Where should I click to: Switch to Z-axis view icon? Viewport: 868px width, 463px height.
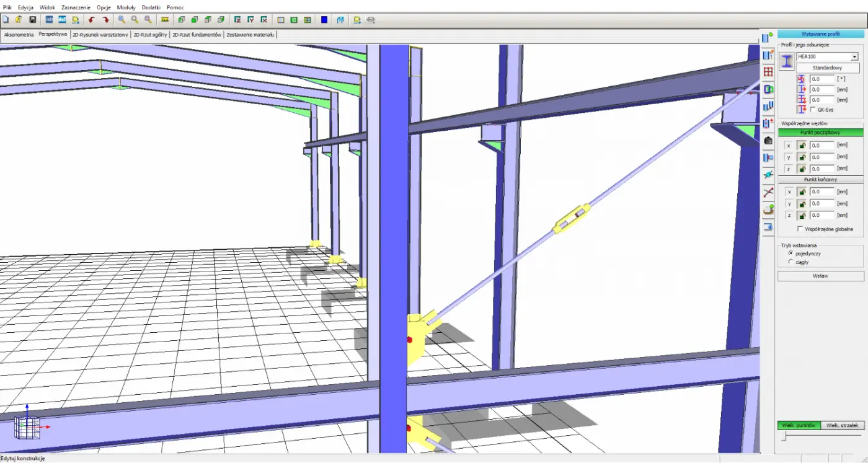pyautogui.click(x=237, y=20)
